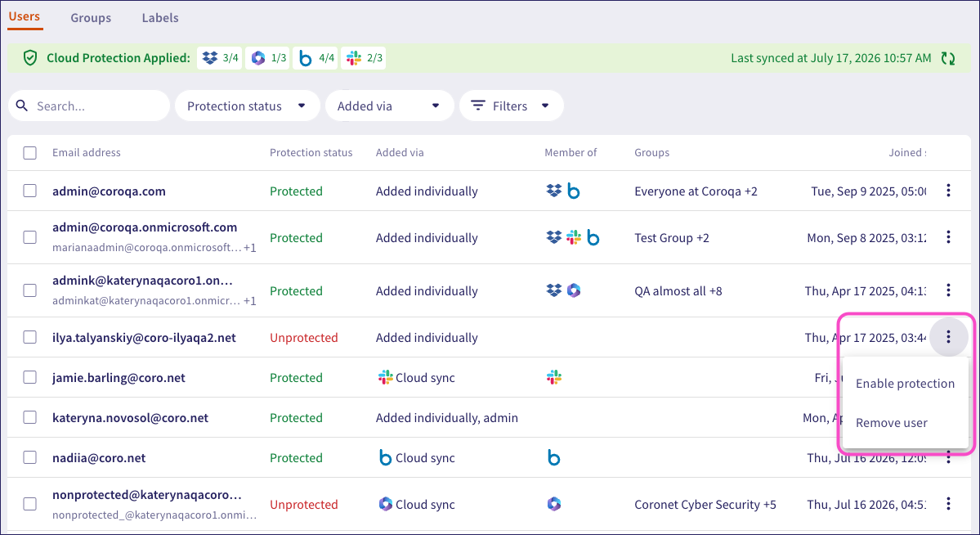Select checkbox for jamie.barling@coro.net

tap(30, 377)
